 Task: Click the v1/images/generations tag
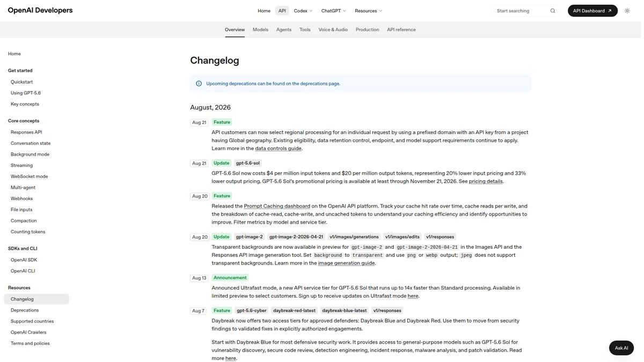point(354,237)
